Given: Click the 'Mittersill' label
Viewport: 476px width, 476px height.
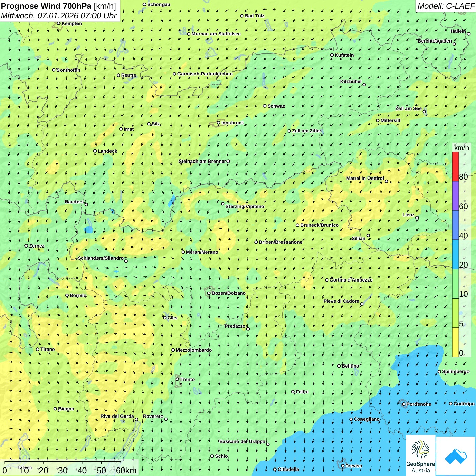Looking at the screenshot, I should [390, 120].
